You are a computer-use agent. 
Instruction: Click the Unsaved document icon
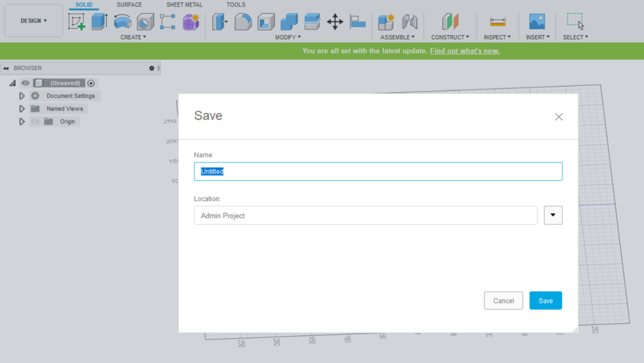coord(39,83)
